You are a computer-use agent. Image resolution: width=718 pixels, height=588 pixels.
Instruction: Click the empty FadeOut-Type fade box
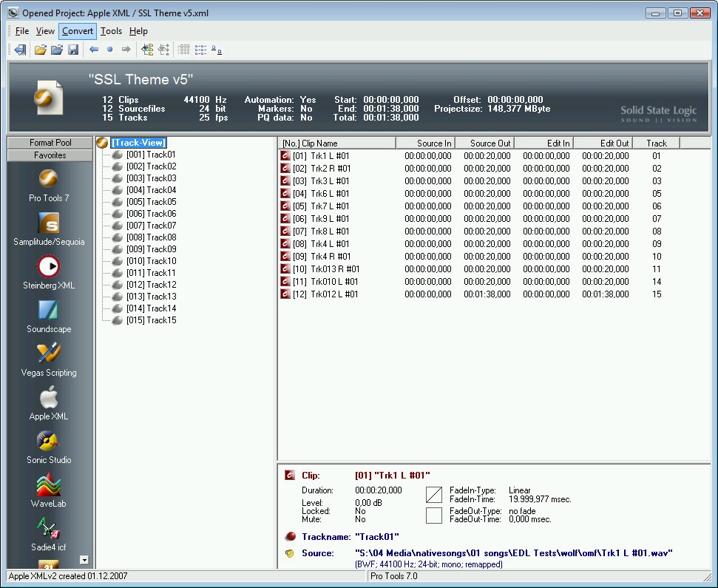click(x=433, y=516)
